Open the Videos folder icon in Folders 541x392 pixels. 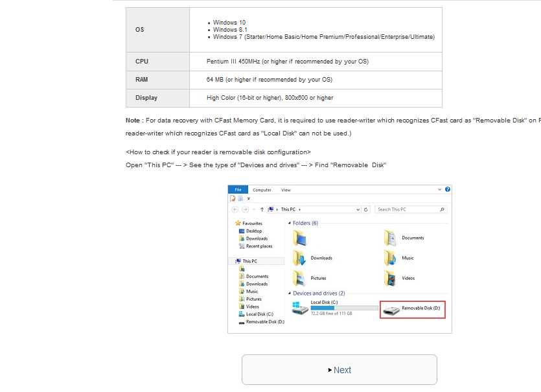point(390,279)
